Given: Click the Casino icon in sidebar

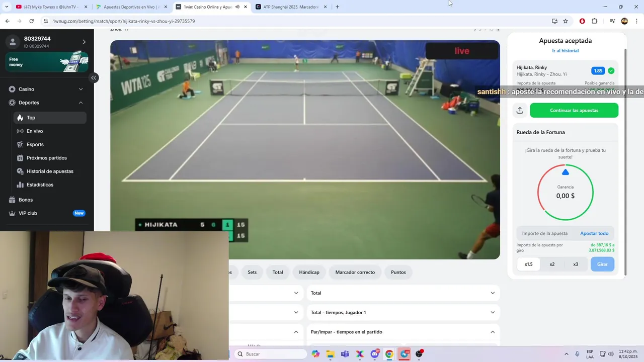Looking at the screenshot, I should tap(12, 89).
